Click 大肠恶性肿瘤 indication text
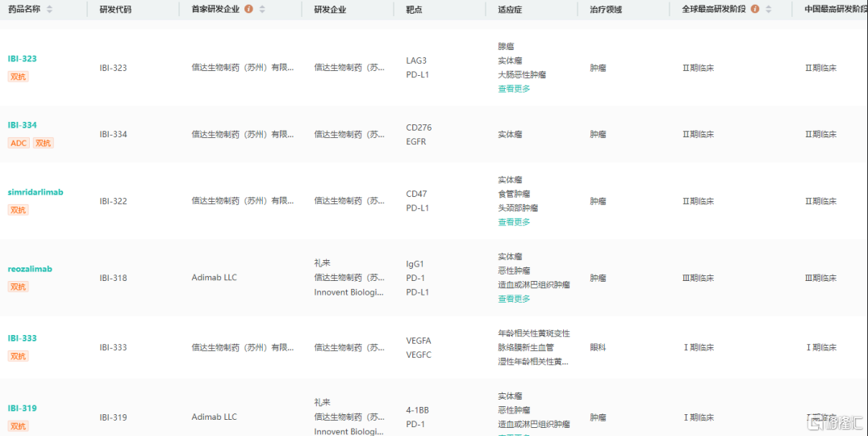 click(522, 75)
